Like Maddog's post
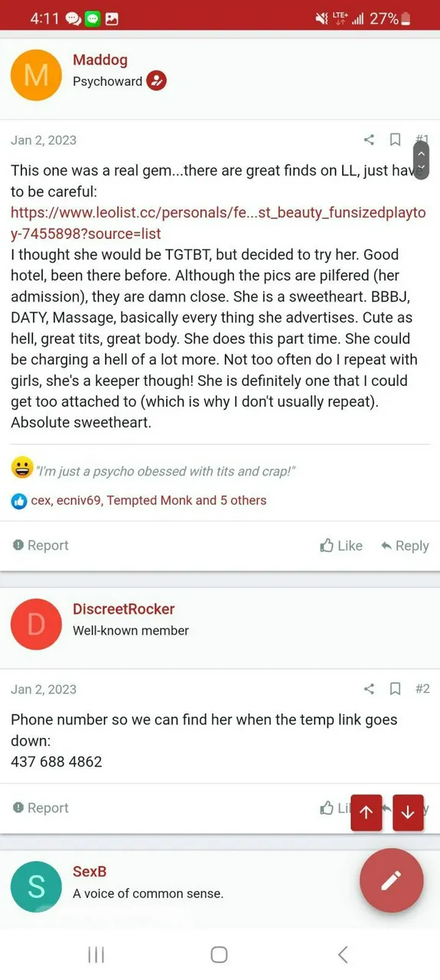 [x=341, y=545]
